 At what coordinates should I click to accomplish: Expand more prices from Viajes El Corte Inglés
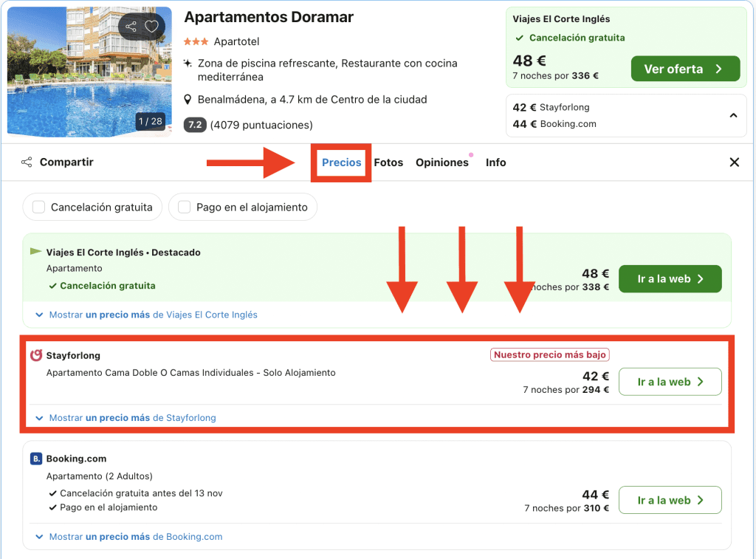[x=148, y=315]
